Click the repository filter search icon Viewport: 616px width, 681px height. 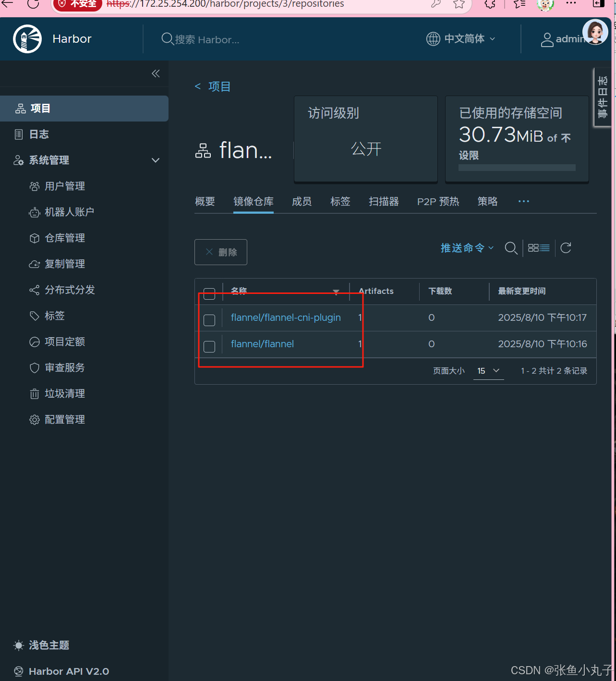click(511, 248)
